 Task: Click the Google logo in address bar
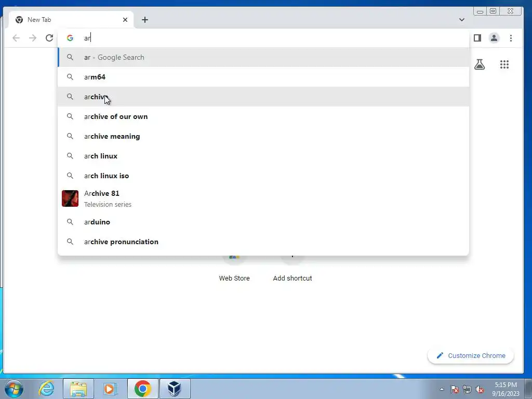point(70,38)
